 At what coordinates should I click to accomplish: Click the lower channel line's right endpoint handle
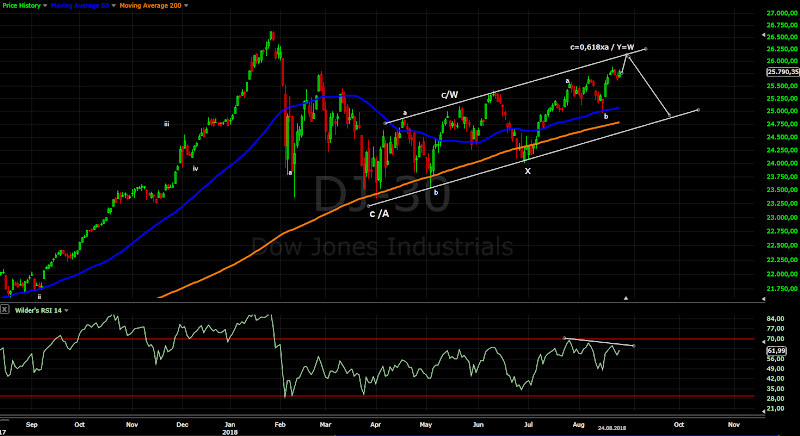tap(698, 110)
